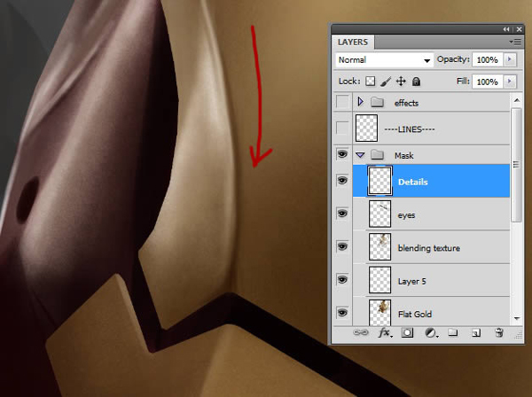Open the Opacity slider arrow
This screenshot has height=397, width=532.
click(509, 59)
